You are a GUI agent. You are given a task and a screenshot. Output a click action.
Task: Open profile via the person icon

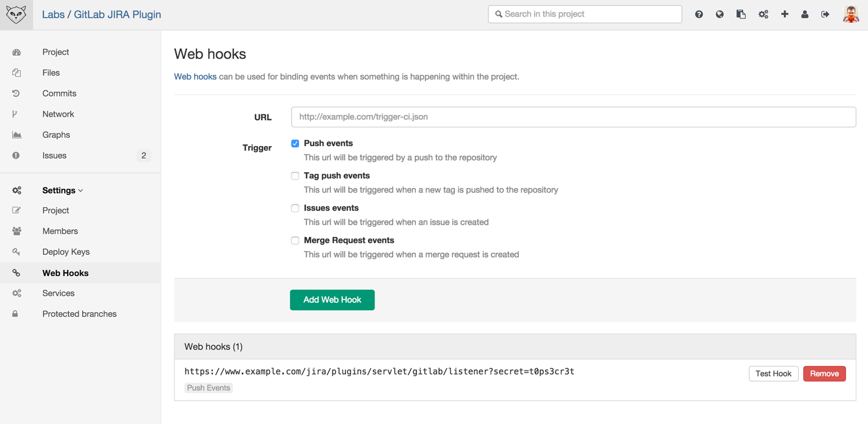(x=804, y=14)
